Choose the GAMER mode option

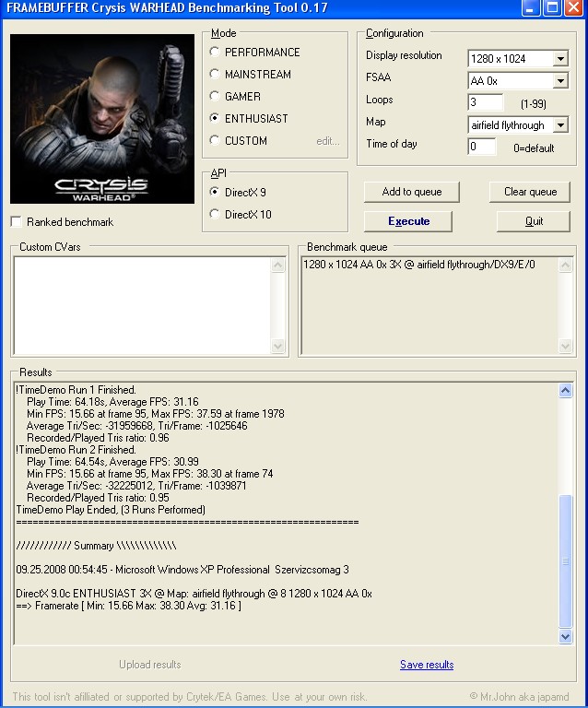tap(216, 97)
